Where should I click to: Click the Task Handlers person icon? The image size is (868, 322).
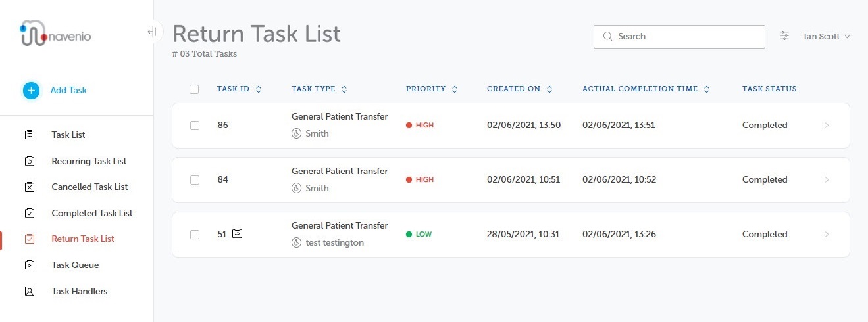click(30, 291)
